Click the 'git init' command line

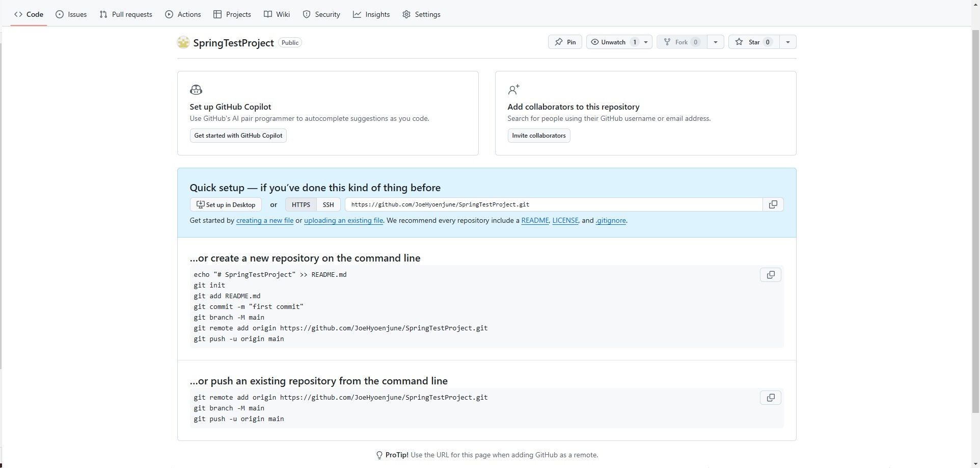click(x=209, y=285)
